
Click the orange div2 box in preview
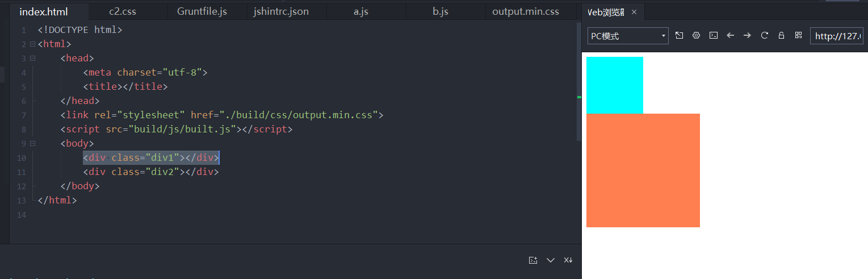pos(643,170)
